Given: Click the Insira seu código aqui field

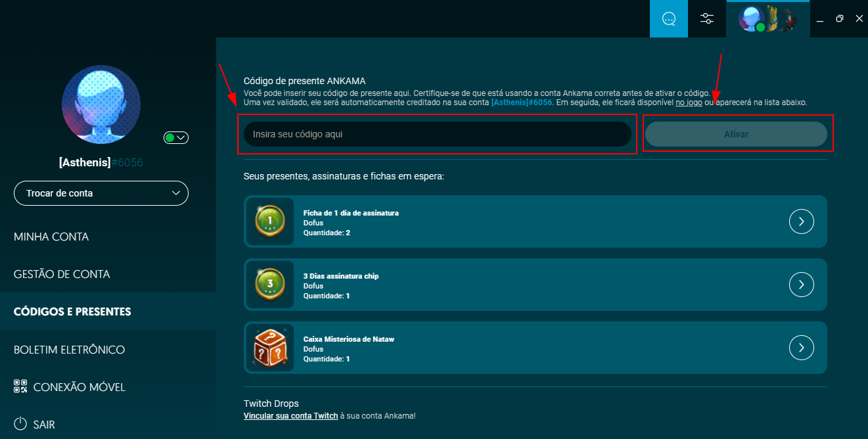Looking at the screenshot, I should (x=438, y=134).
